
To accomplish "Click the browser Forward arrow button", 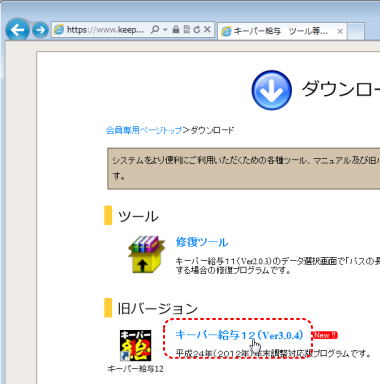I will tap(40, 30).
